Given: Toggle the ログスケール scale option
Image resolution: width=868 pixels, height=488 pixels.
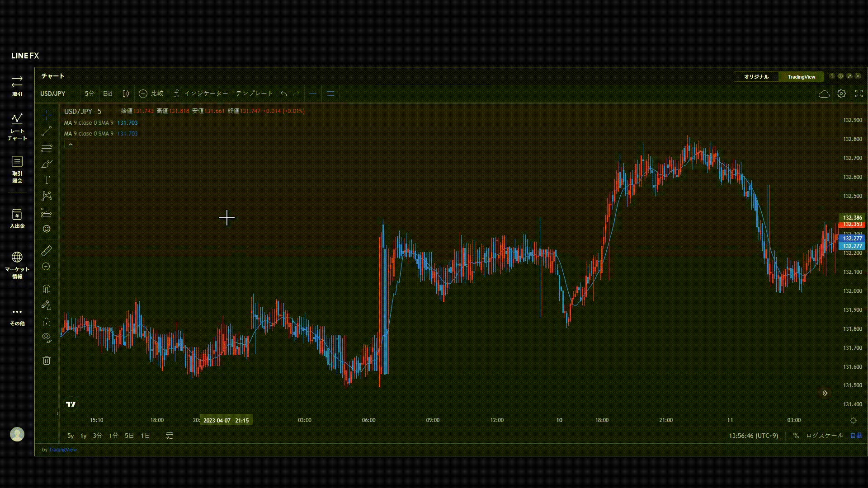Looking at the screenshot, I should point(824,436).
